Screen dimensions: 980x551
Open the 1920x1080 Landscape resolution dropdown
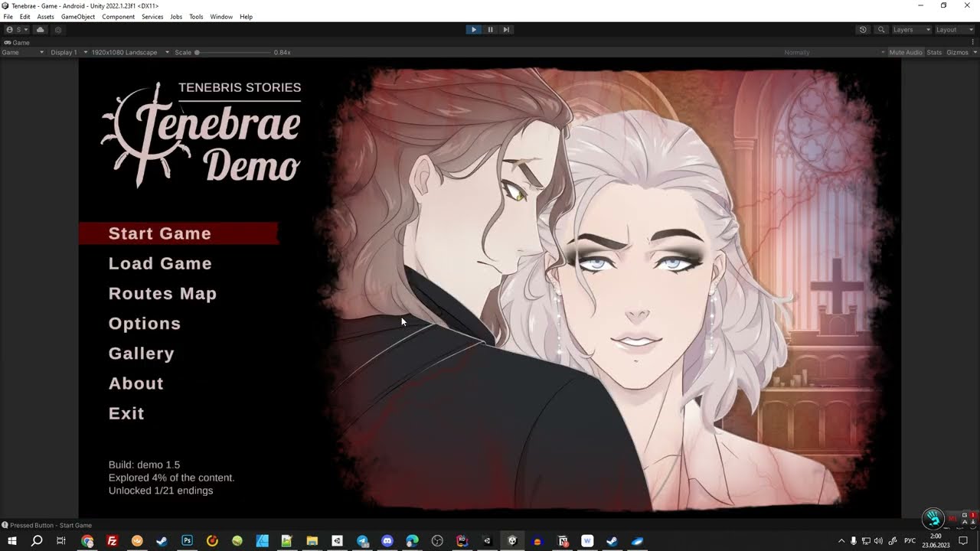click(x=130, y=52)
